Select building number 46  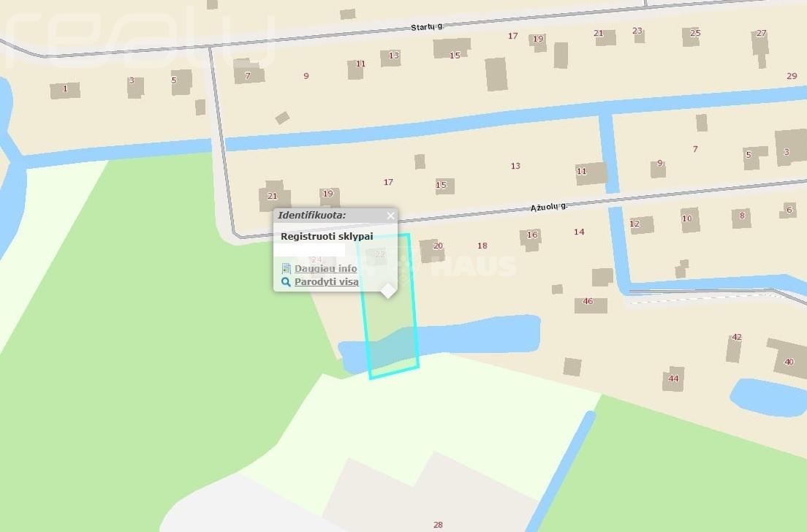(x=591, y=305)
